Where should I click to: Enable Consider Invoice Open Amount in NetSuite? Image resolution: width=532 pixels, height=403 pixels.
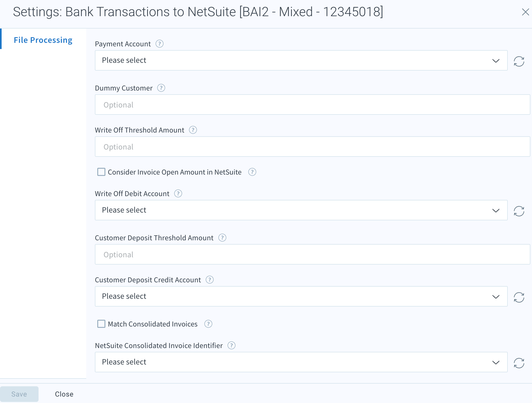(x=101, y=172)
